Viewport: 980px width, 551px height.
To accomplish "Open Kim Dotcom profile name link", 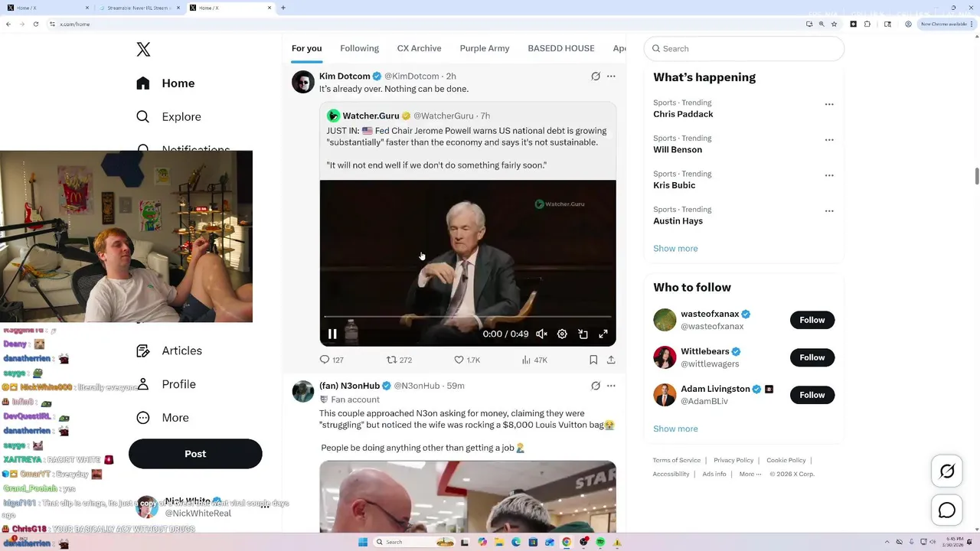I will point(345,76).
